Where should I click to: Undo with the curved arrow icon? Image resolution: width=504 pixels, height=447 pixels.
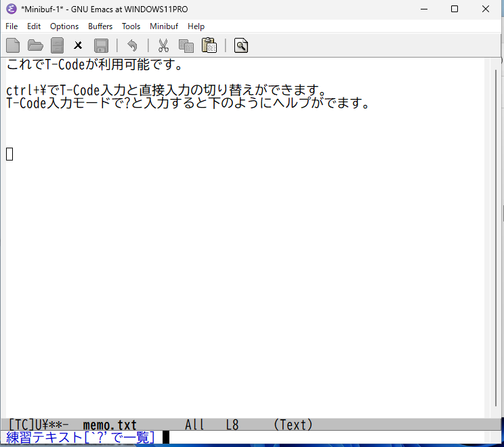point(132,45)
